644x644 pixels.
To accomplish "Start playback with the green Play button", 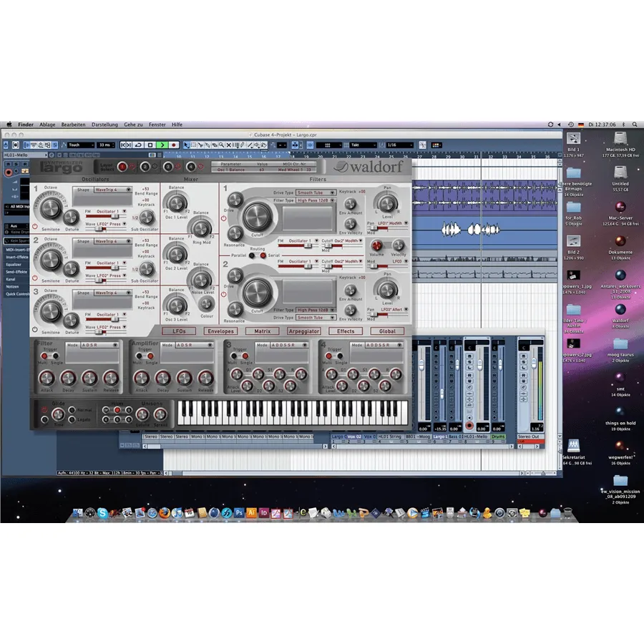I will coord(162,145).
